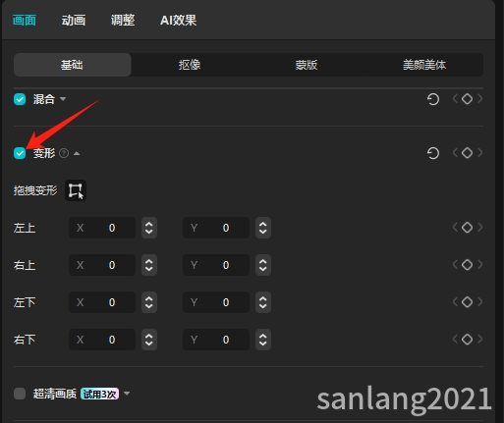Expand the 混合 dropdown arrow
504x423 pixels.
(63, 99)
